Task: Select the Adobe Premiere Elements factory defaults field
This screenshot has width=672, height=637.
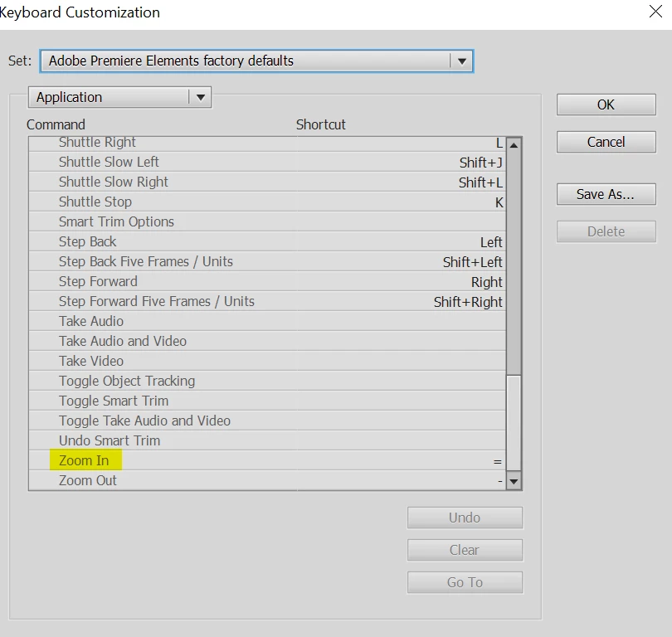Action: pyautogui.click(x=256, y=61)
